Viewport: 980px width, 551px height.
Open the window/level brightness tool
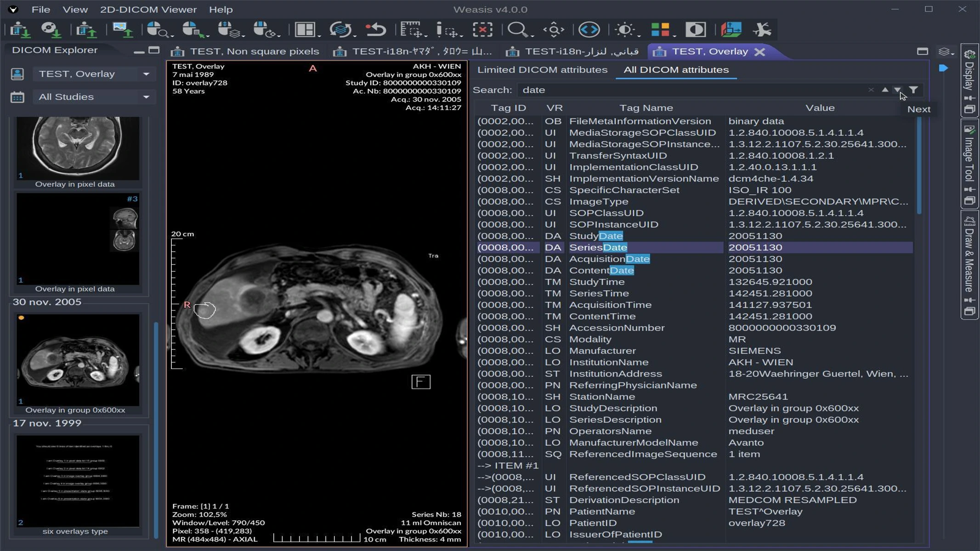point(625,29)
